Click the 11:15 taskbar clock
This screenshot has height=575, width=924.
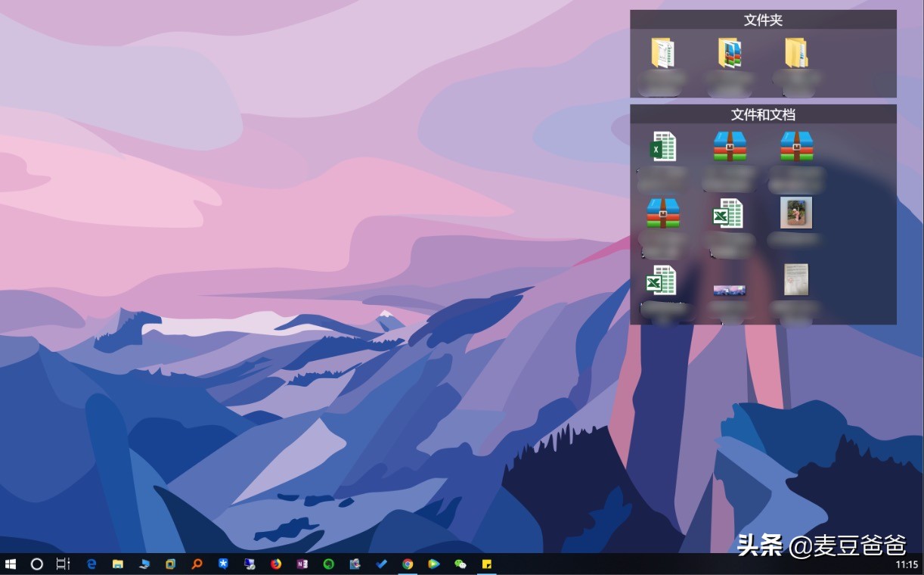coord(907,564)
